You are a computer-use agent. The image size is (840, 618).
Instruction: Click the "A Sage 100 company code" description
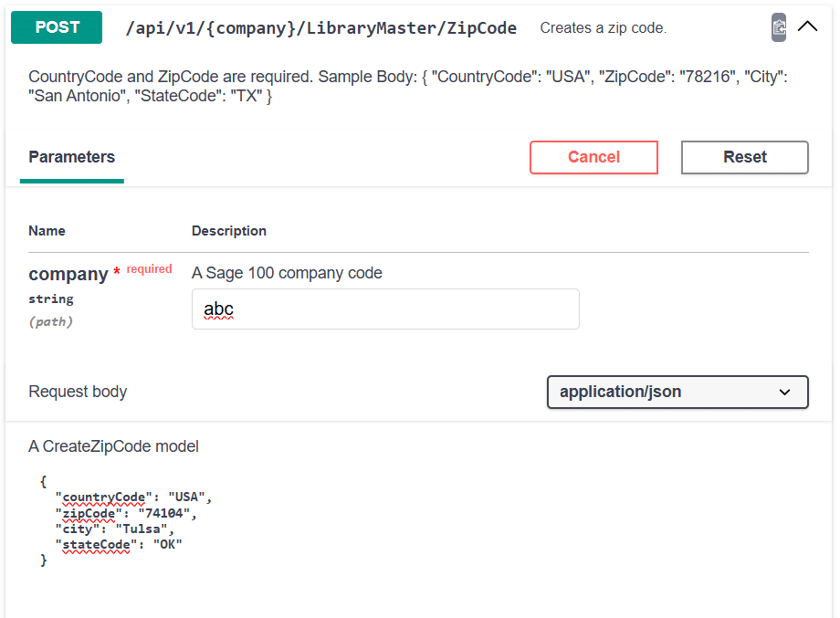[x=287, y=273]
